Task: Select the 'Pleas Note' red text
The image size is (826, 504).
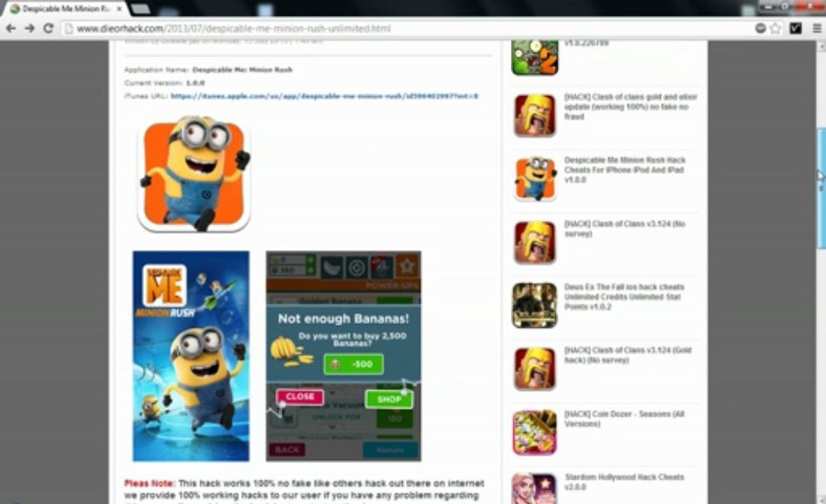Action: click(149, 483)
